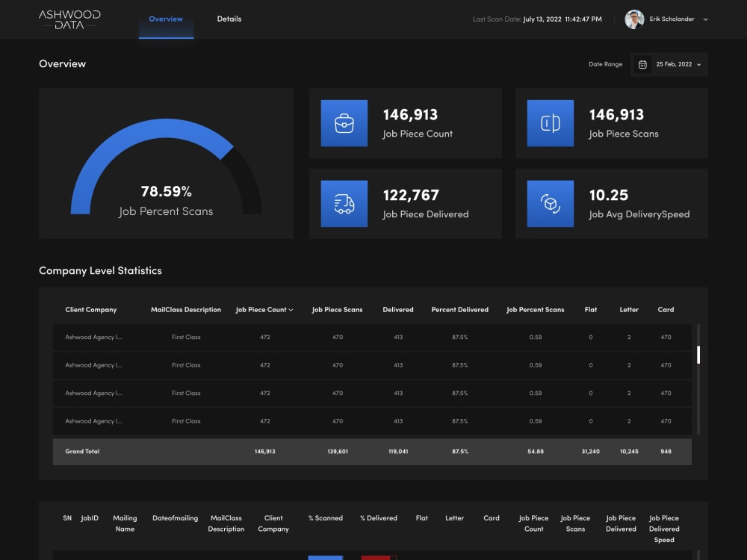This screenshot has height=560, width=747.
Task: Click the 54.88 Job Percent Scans total
Action: [x=536, y=452]
